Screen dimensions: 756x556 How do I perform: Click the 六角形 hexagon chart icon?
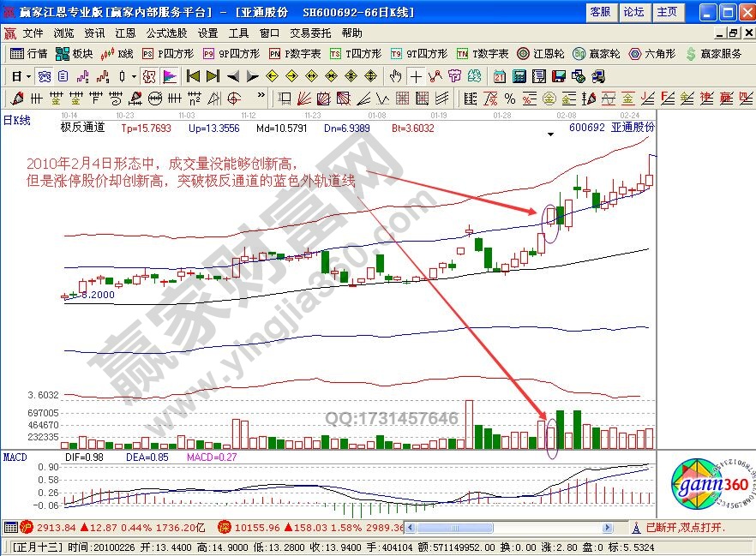[x=653, y=53]
